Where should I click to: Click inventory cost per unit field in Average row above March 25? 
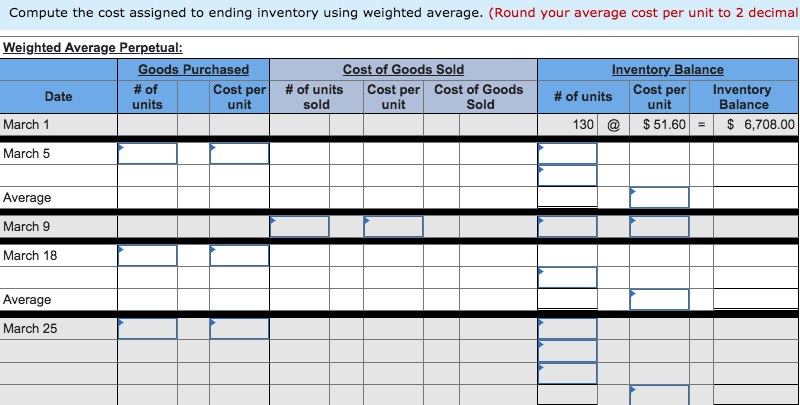(x=659, y=299)
